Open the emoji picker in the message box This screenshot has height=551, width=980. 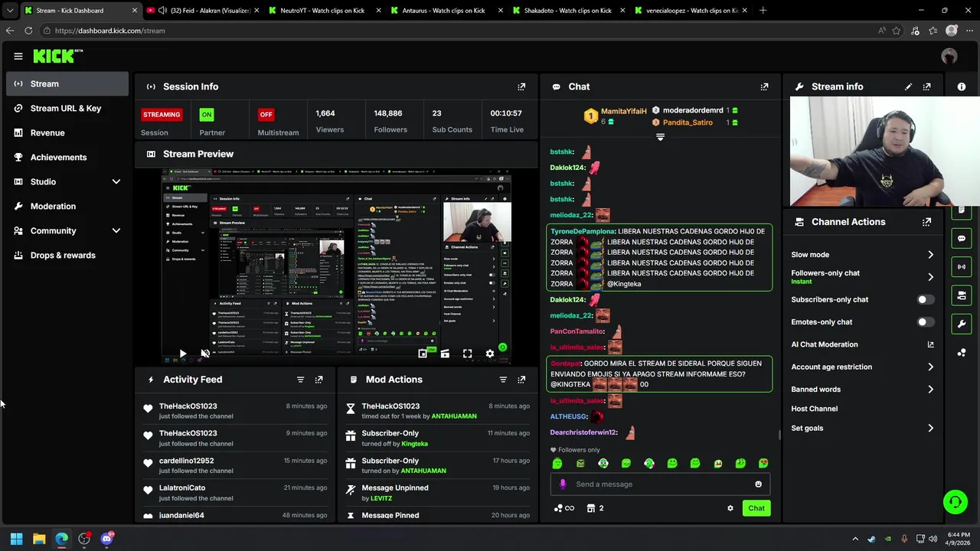[758, 484]
